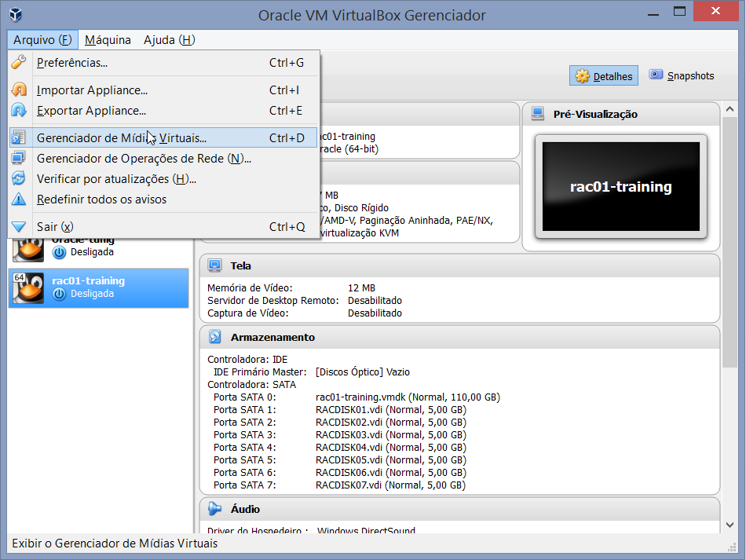
Task: Click the Exportar Appliance icon
Action: (19, 111)
